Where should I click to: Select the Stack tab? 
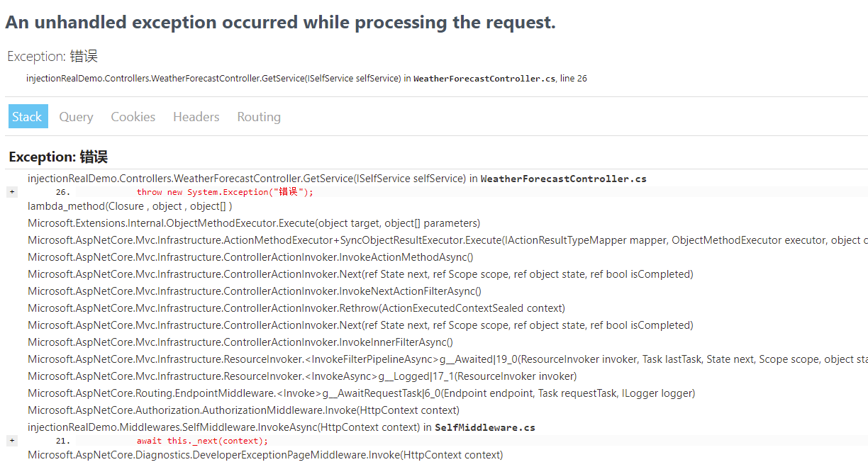pyautogui.click(x=28, y=116)
